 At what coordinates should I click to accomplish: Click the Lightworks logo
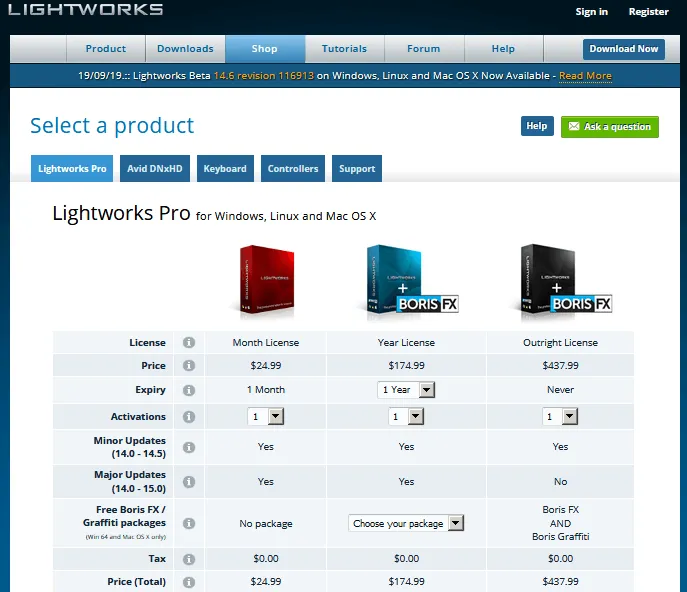[85, 10]
